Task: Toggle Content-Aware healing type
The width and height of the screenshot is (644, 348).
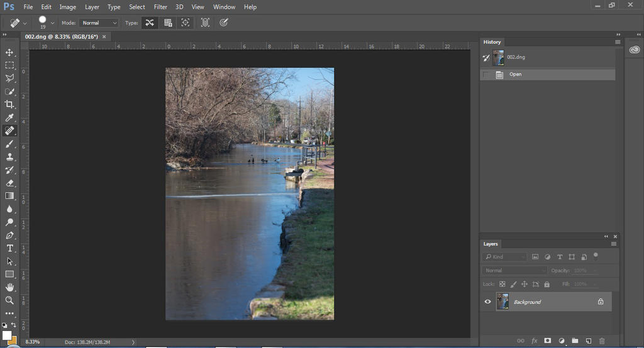Action: [149, 23]
